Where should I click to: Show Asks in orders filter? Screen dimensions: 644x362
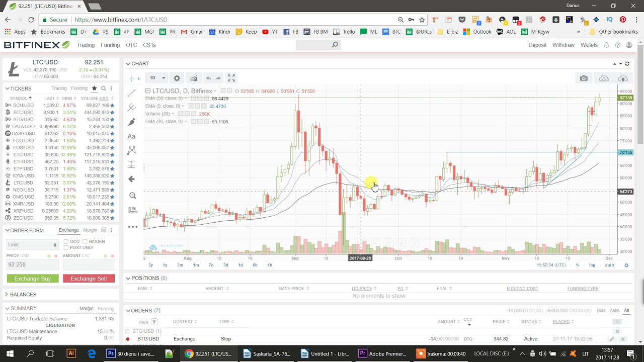point(614,311)
